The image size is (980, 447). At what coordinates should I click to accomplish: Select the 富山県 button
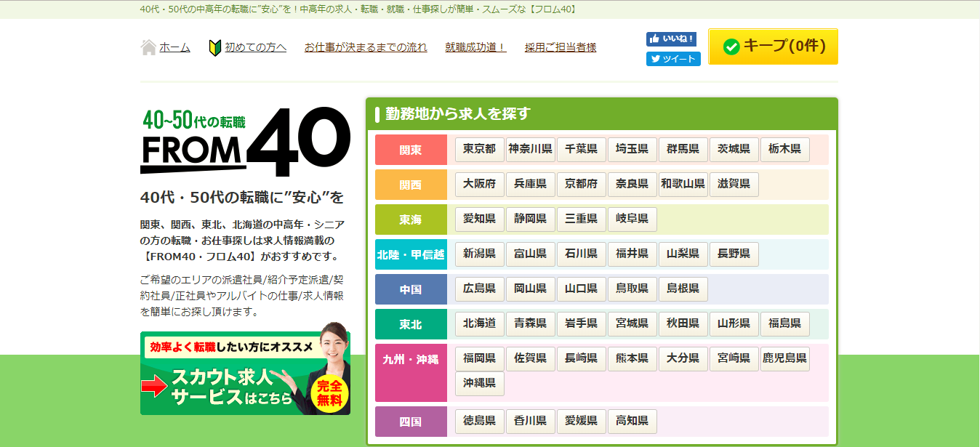pyautogui.click(x=531, y=254)
